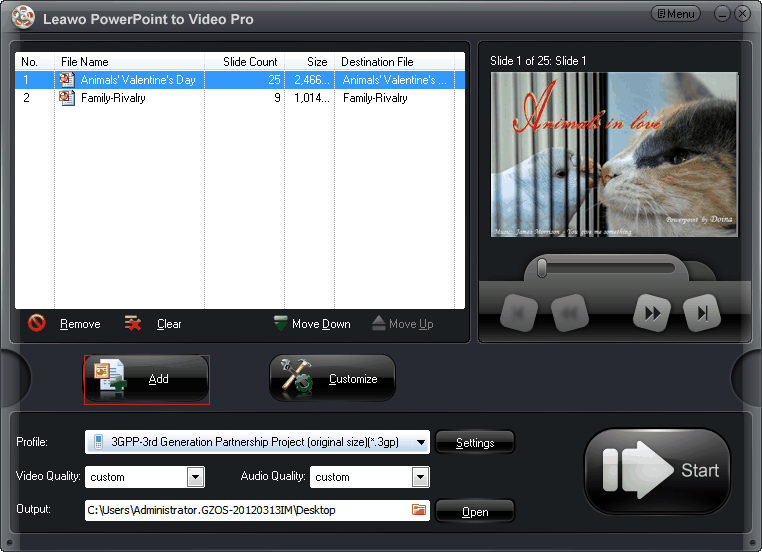The image size is (762, 552).
Task: Expand the Profile format dropdown
Action: click(x=421, y=442)
